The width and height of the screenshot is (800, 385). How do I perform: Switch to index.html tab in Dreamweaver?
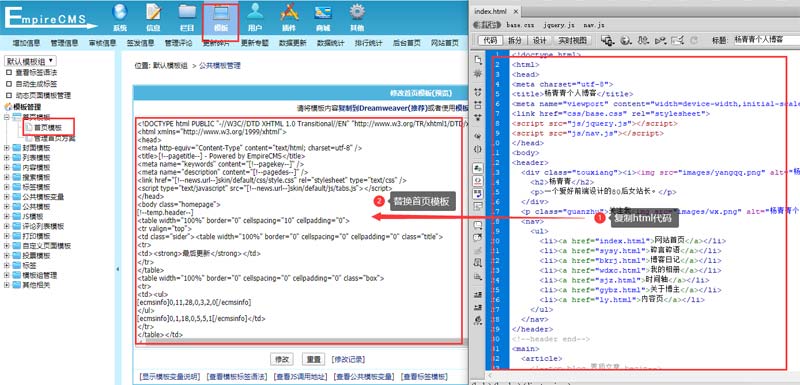[x=491, y=11]
